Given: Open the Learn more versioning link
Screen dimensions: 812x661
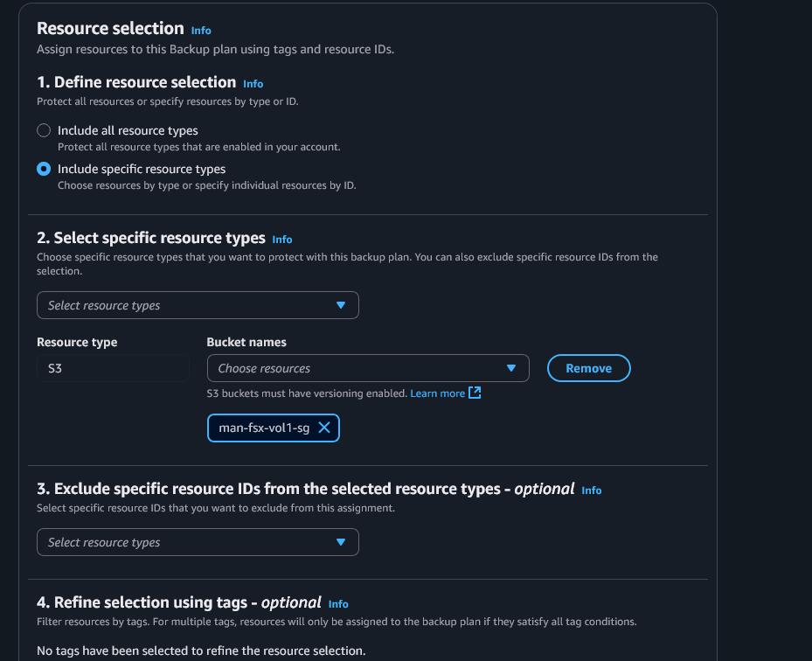Looking at the screenshot, I should pos(437,393).
